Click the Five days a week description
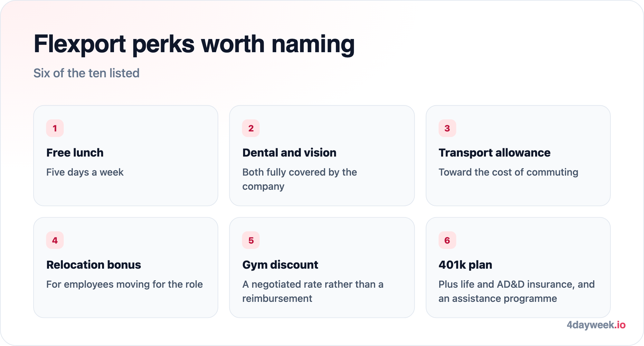644x346 pixels. click(85, 172)
